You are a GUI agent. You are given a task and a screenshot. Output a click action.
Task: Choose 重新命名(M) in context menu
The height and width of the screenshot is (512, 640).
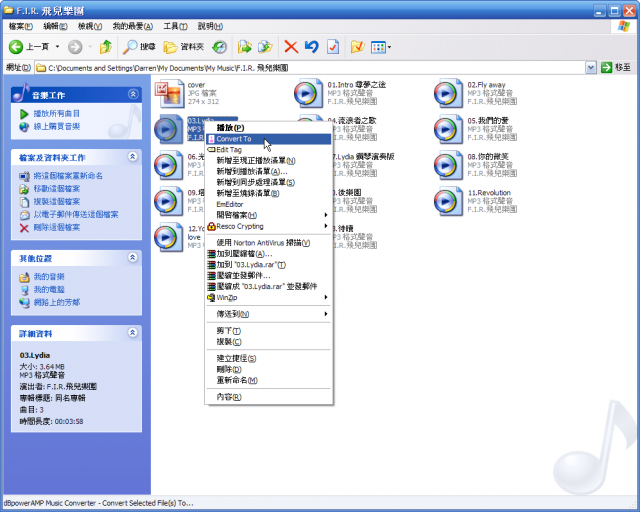point(269,380)
